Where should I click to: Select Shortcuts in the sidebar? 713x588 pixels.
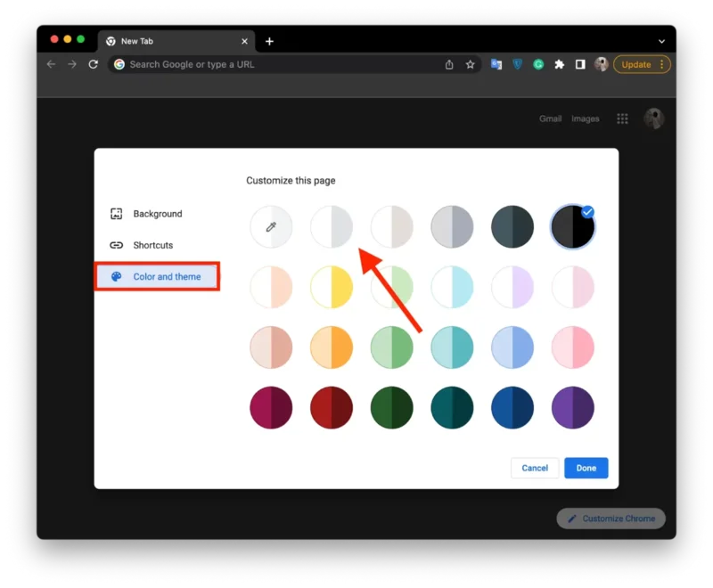156,245
